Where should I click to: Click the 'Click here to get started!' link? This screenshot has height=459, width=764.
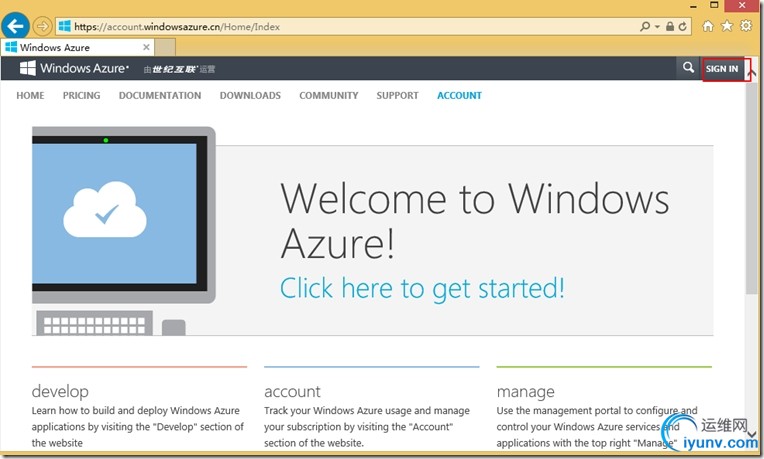(x=422, y=288)
